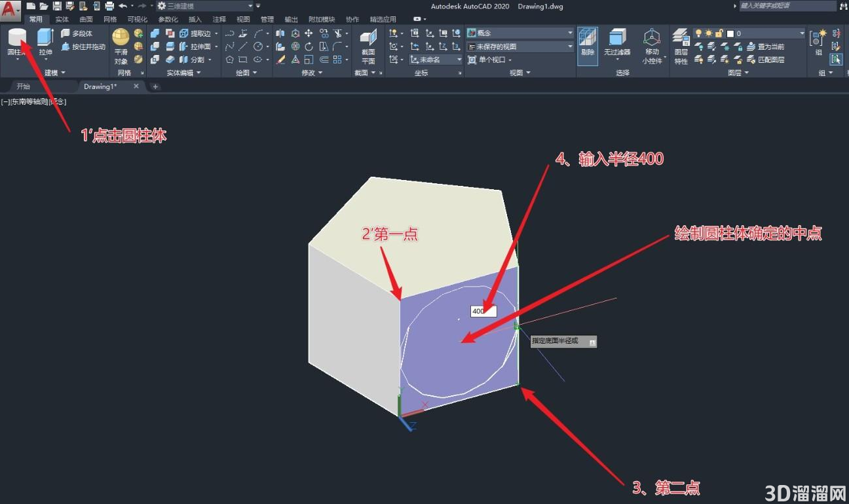Click the Group (组) icon
Viewport: 849px width, 504px height.
[x=818, y=43]
